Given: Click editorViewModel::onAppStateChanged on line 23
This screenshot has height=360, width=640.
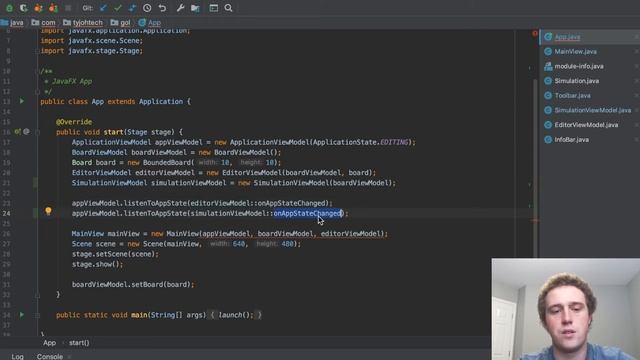Looking at the screenshot, I should (x=260, y=203).
